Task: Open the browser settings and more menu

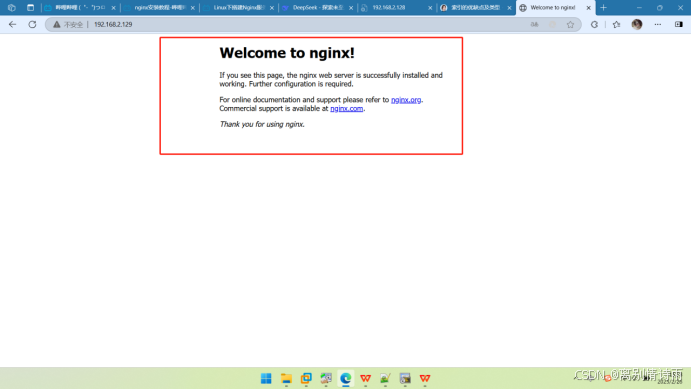Action: pyautogui.click(x=658, y=25)
